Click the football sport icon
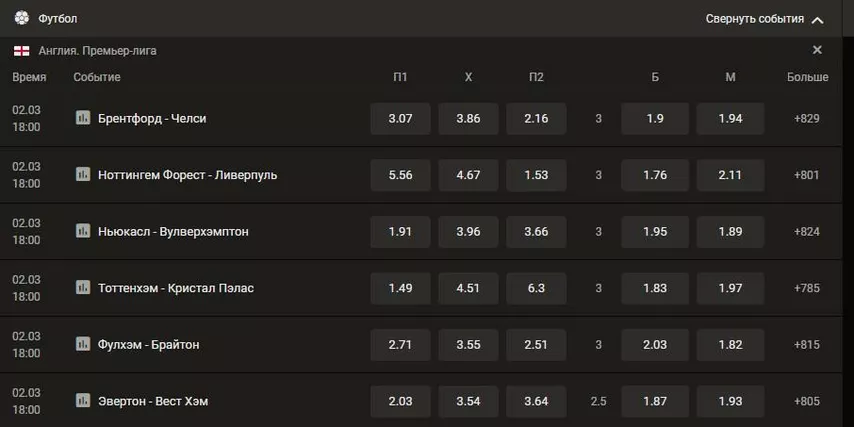854x427 pixels. [22, 18]
